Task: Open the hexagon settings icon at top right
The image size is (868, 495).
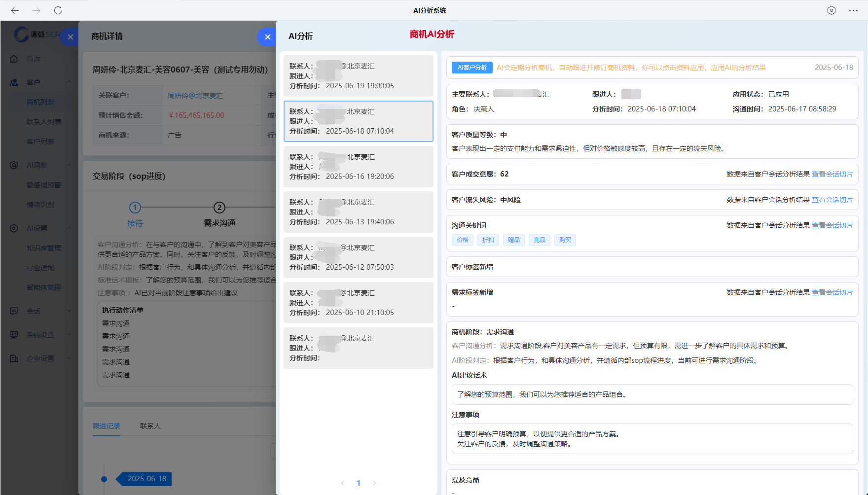Action: click(832, 10)
